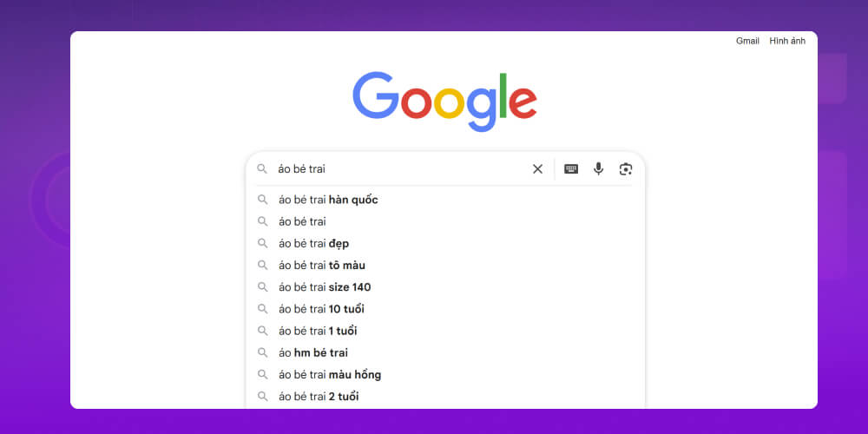
Task: Click magnifier icon beside 'size 140' suggestion
Action: pos(262,287)
